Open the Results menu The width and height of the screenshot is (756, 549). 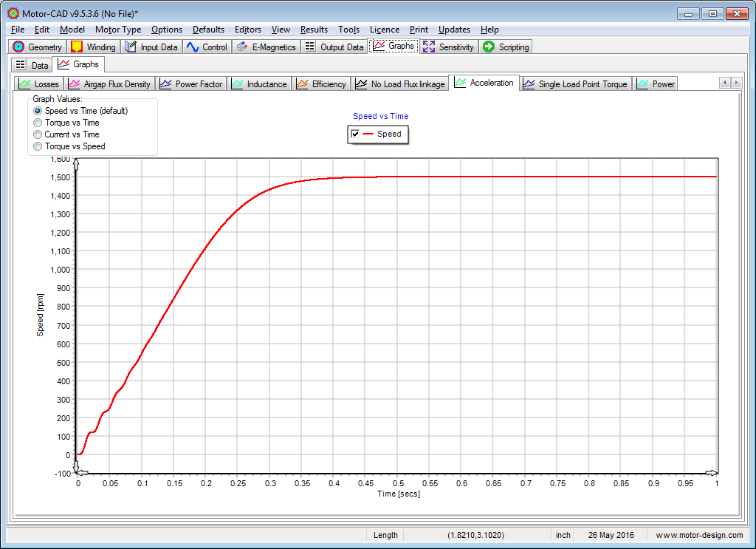coord(314,30)
